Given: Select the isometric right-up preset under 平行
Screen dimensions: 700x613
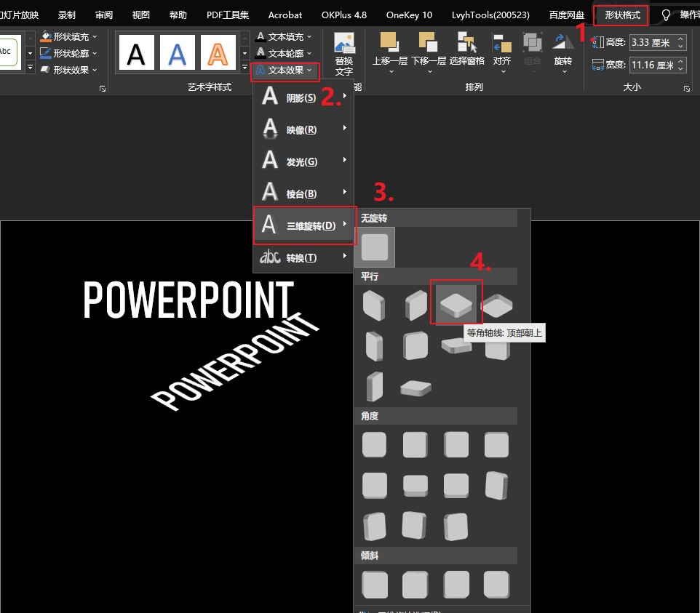Looking at the screenshot, I should click(x=415, y=305).
